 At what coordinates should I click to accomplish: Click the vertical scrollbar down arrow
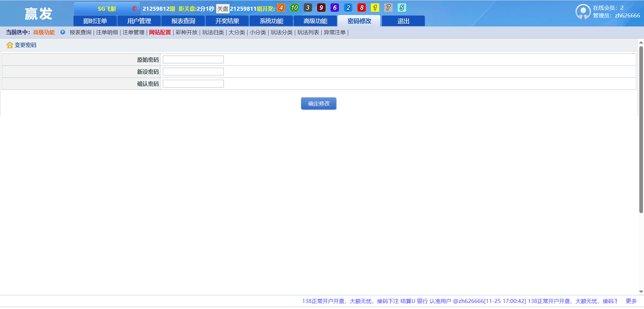[641, 292]
